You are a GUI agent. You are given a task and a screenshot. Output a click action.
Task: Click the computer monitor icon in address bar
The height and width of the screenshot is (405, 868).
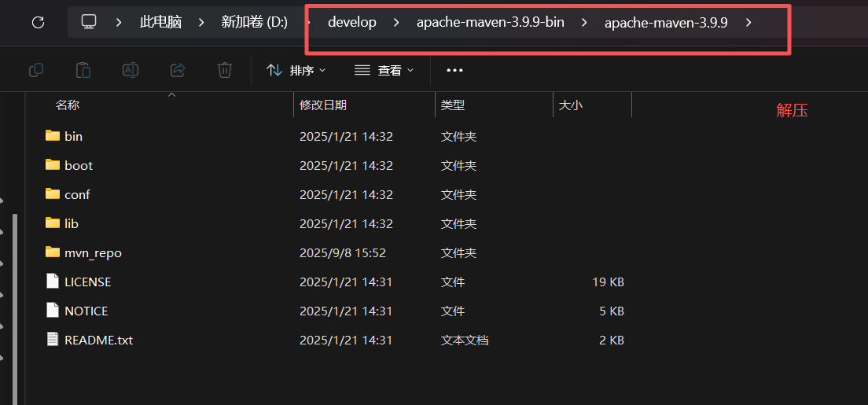click(x=89, y=22)
